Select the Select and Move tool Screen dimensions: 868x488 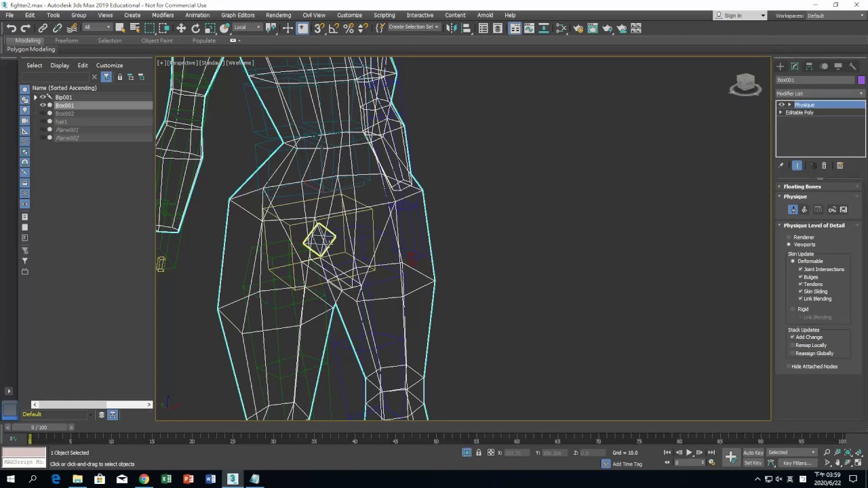click(x=181, y=28)
